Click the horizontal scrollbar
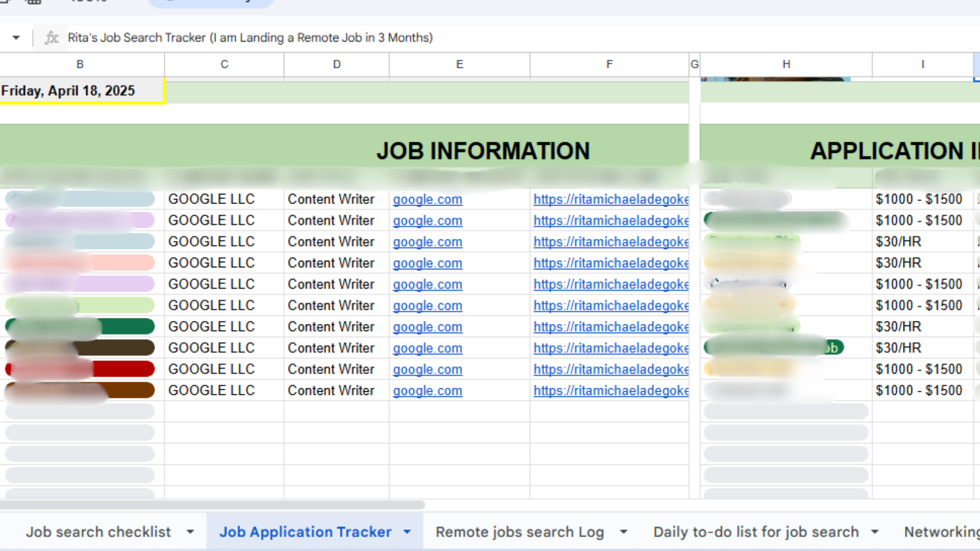Viewport: 980px width, 551px height. pos(212,505)
